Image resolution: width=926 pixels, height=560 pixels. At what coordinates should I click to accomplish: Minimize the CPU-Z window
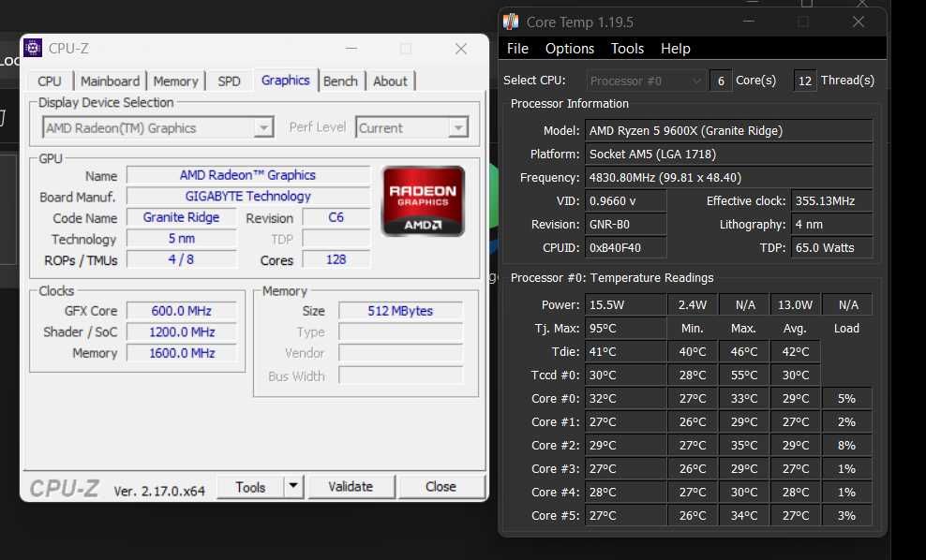click(x=351, y=49)
